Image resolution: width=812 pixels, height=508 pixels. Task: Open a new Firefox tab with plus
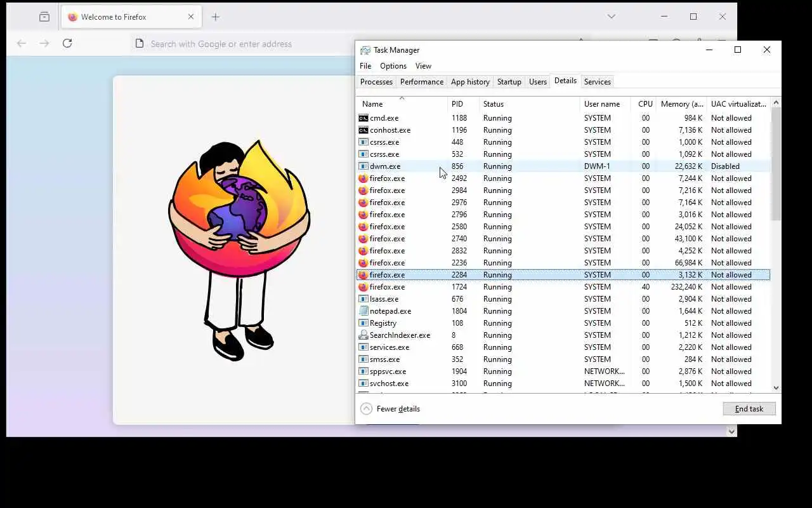click(215, 17)
